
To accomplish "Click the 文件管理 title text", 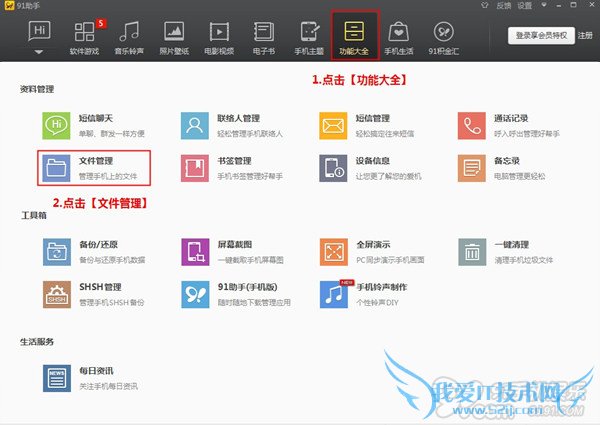I will [x=96, y=161].
